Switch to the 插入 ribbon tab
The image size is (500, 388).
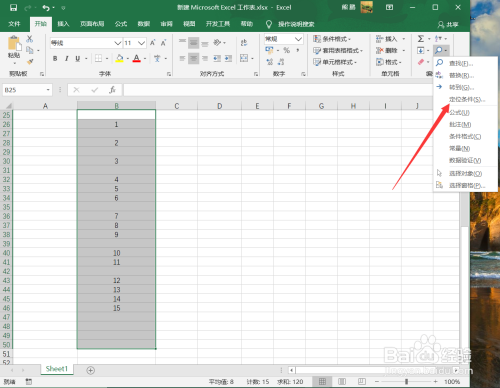(x=63, y=24)
